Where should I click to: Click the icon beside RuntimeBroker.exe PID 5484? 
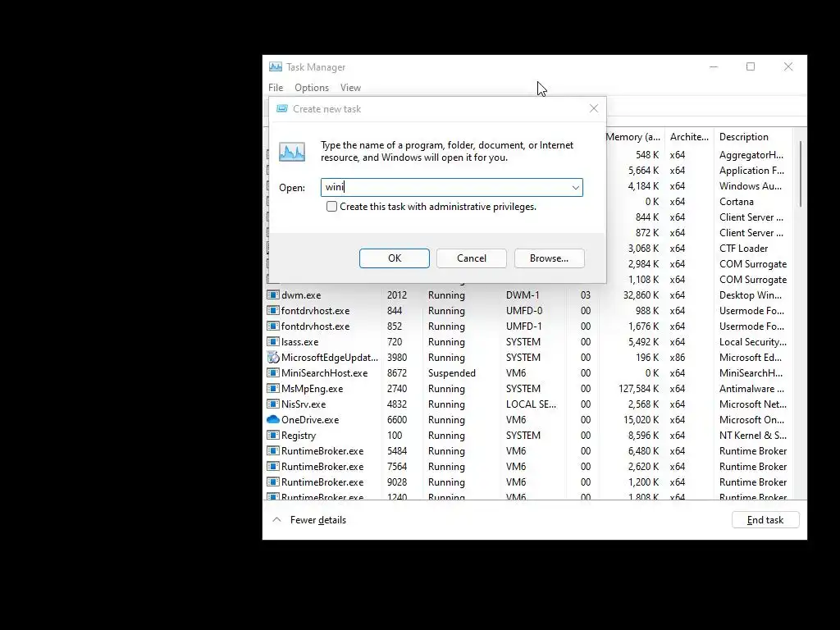(273, 450)
